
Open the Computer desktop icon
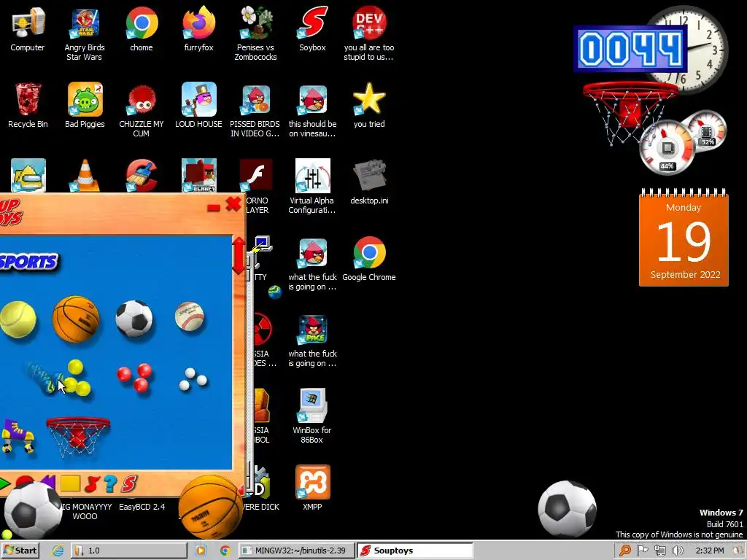tap(28, 29)
